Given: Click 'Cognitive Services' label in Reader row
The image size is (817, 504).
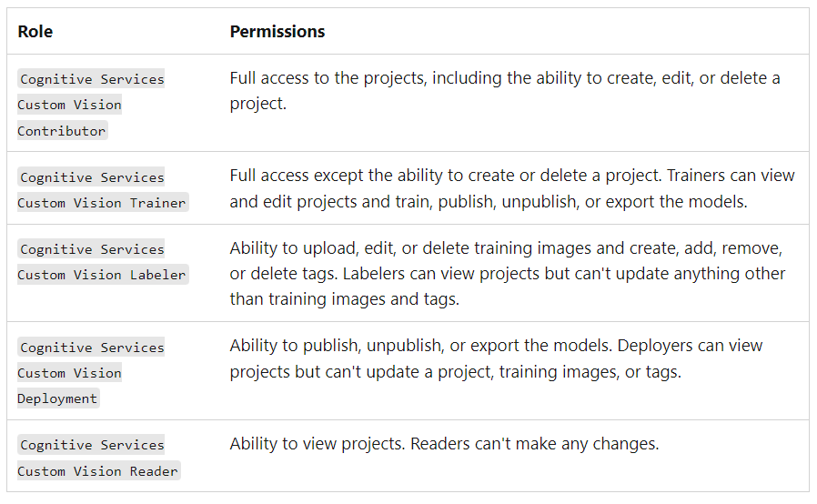Looking at the screenshot, I should (x=91, y=445).
